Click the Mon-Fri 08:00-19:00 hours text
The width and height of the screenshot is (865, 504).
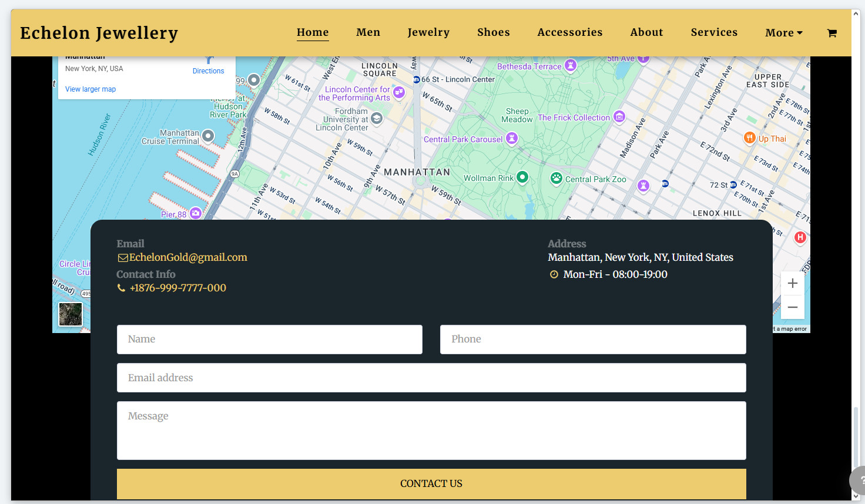pyautogui.click(x=615, y=274)
